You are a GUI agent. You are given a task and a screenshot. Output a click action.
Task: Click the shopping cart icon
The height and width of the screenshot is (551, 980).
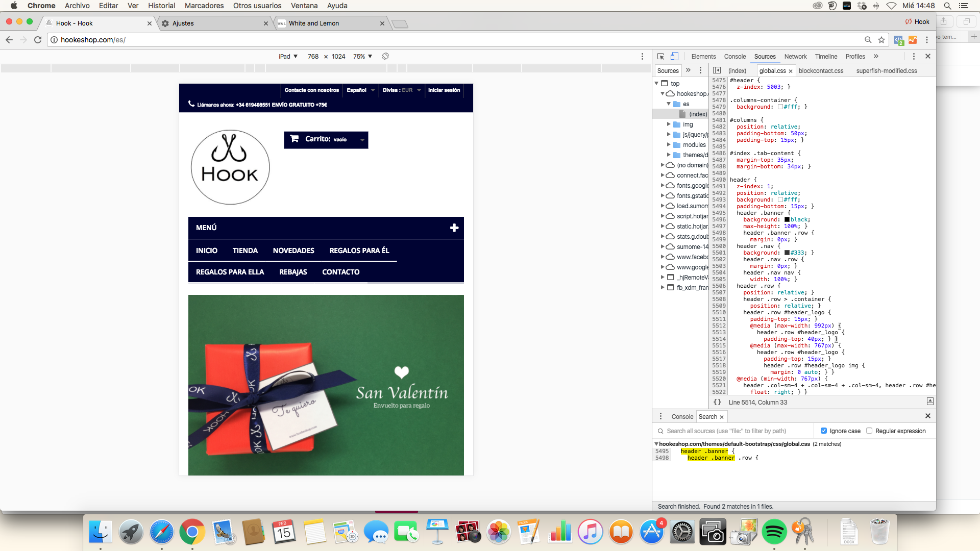pos(295,139)
